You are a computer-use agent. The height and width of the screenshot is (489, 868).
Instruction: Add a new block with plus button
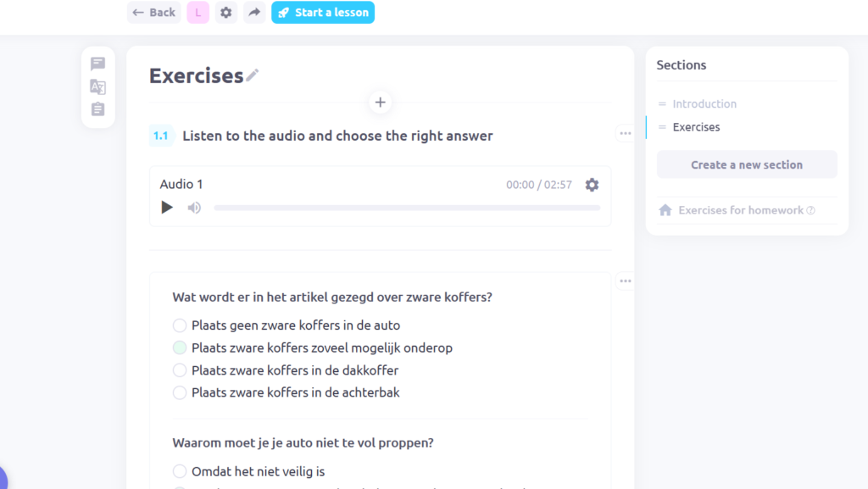pyautogui.click(x=381, y=103)
